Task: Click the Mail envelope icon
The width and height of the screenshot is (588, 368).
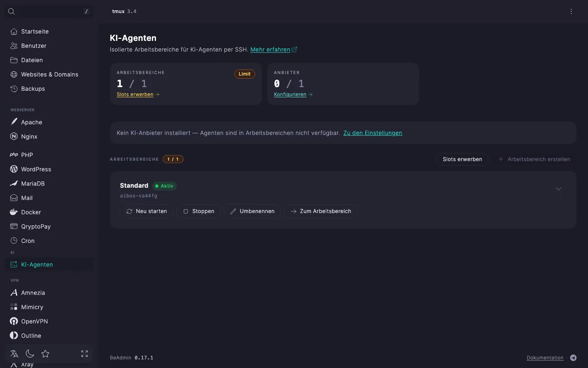Action: [14, 198]
